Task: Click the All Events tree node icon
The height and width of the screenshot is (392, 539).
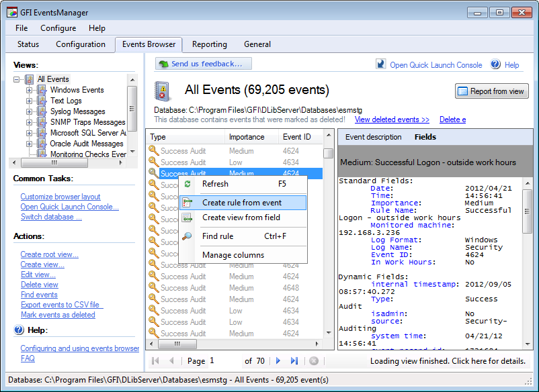Action: coord(30,79)
